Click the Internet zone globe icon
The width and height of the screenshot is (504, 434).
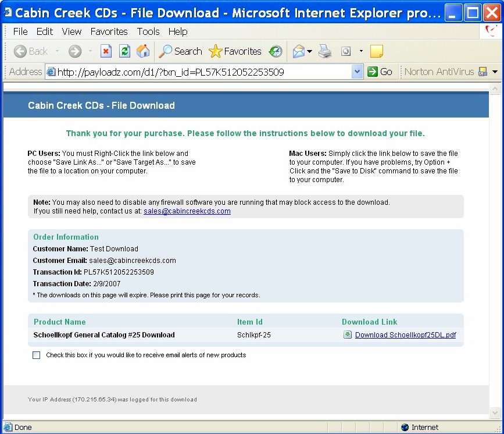405,427
